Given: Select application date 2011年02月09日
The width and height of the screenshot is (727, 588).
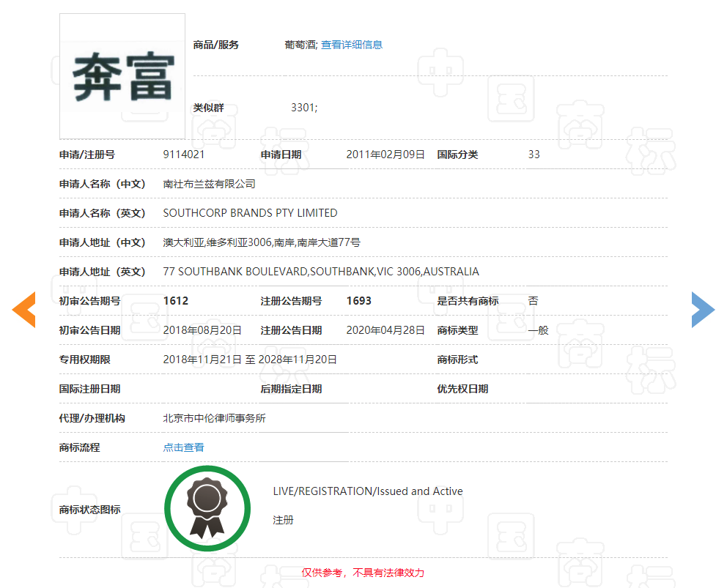Looking at the screenshot, I should (385, 155).
